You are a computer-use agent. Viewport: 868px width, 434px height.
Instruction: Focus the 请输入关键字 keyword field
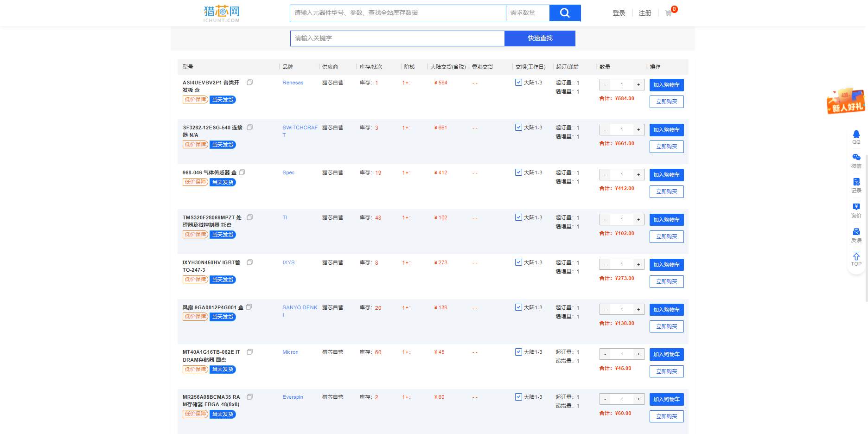397,38
